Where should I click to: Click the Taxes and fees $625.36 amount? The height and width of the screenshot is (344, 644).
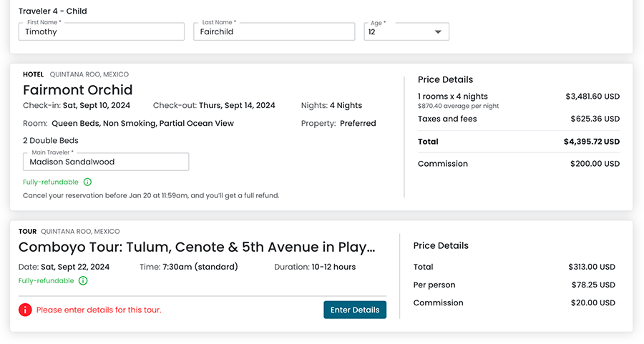pos(595,119)
